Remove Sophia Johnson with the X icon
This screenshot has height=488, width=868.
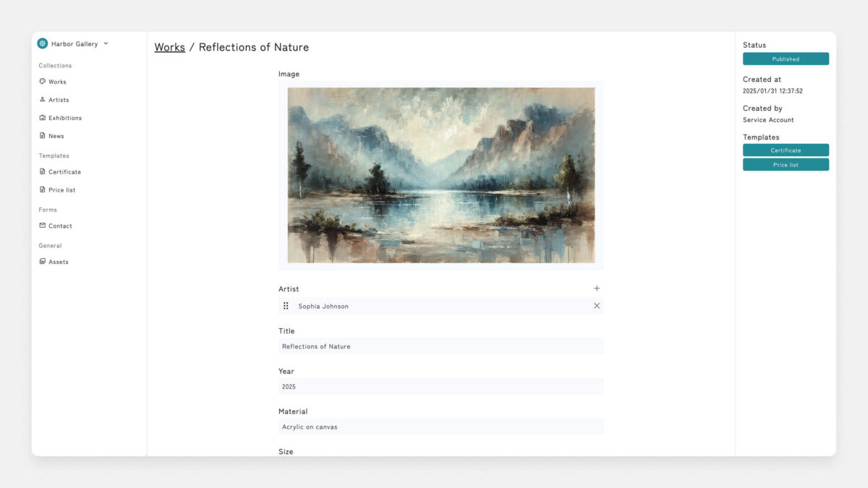tap(597, 305)
